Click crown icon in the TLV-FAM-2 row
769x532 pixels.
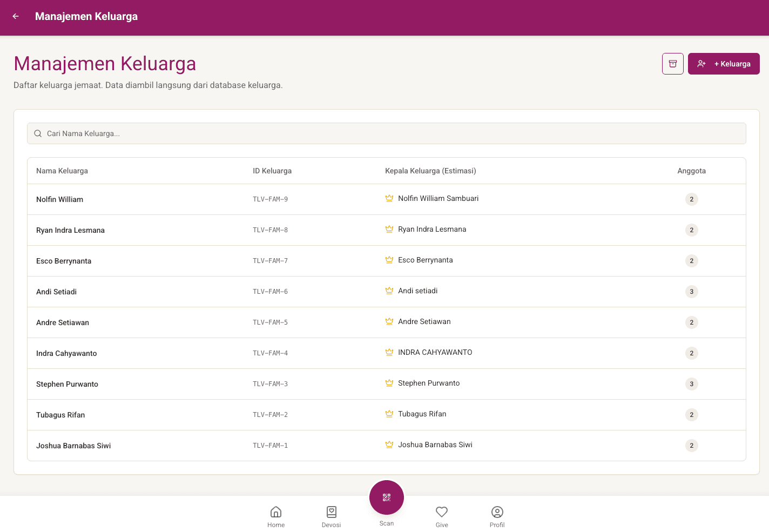point(389,414)
